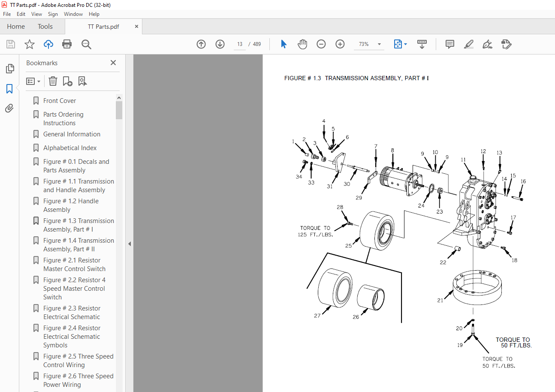The height and width of the screenshot is (392, 555).
Task: Click the Save file icon
Action: 11,44
